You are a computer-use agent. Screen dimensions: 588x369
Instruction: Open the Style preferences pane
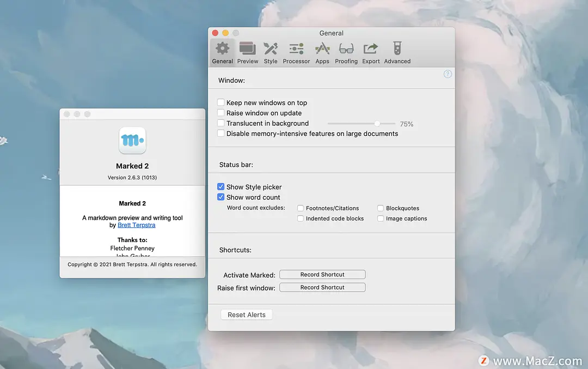click(271, 52)
